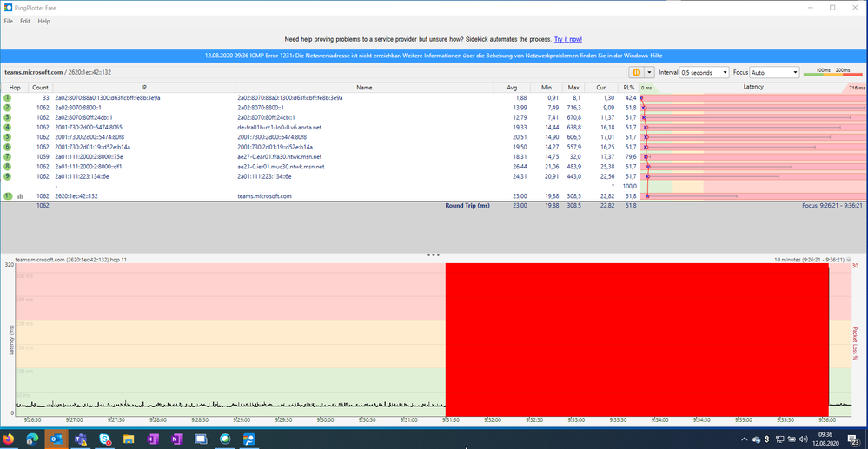Click the Focus: 9:26:21 - 9:36:21 label

832,206
